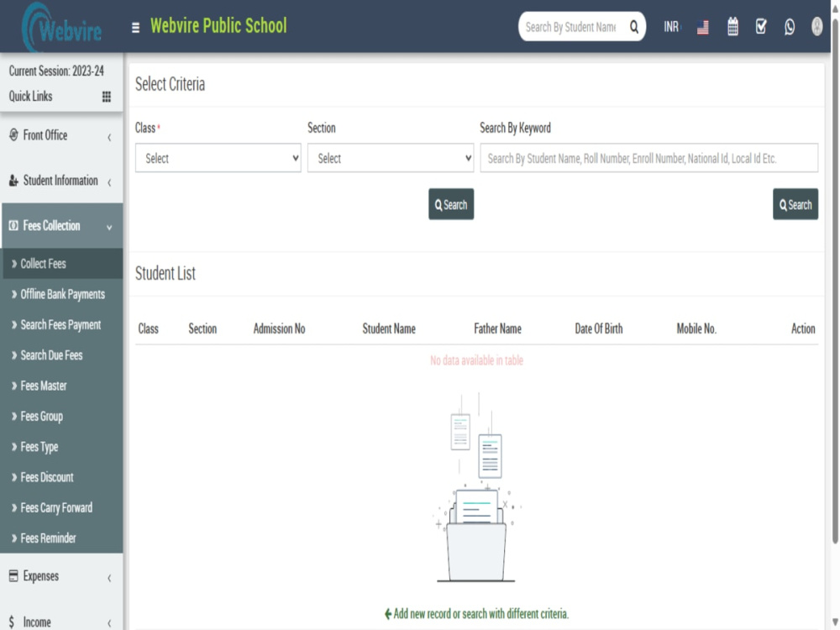
Task: Click 'Add new record or search' link
Action: click(x=476, y=614)
